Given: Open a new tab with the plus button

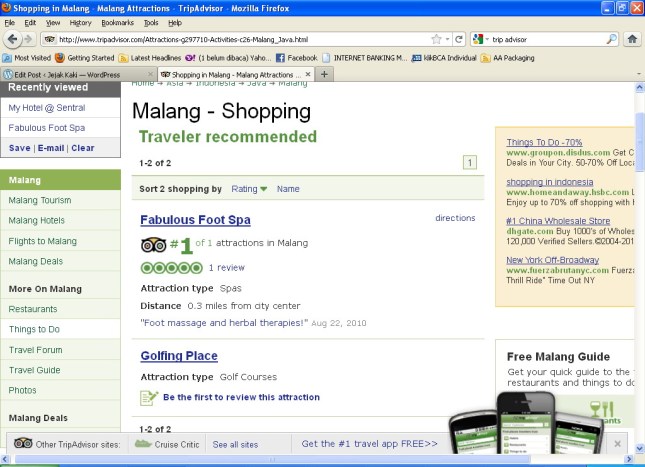Looking at the screenshot, I should 324,74.
